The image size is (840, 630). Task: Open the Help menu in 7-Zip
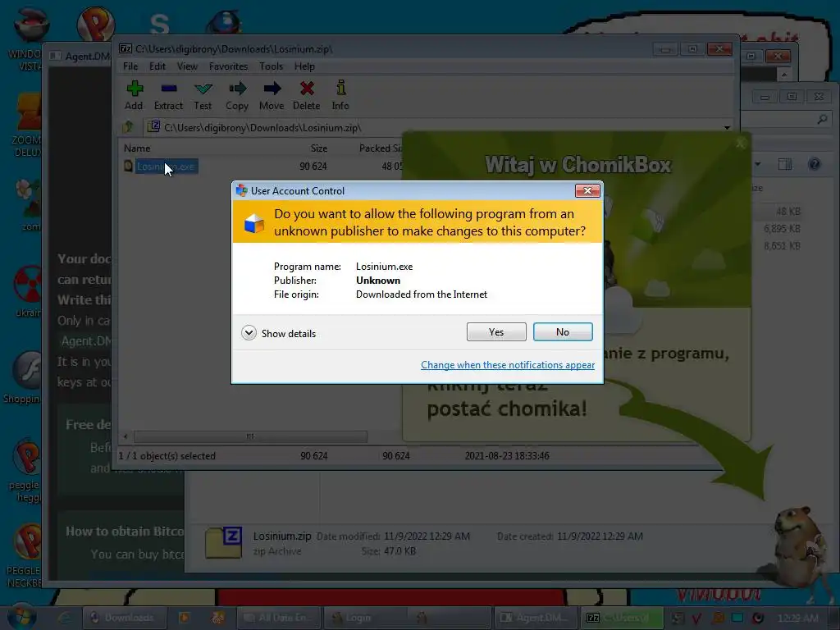coord(304,66)
